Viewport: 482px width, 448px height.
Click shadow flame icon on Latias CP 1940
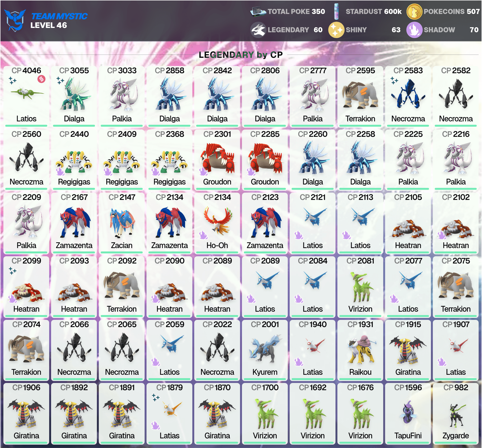[299, 362]
